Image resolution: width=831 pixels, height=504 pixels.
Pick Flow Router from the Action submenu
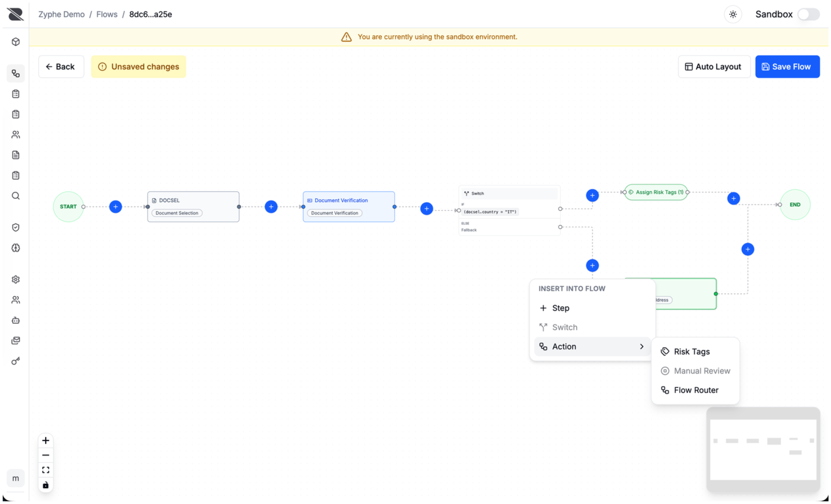[x=695, y=390]
